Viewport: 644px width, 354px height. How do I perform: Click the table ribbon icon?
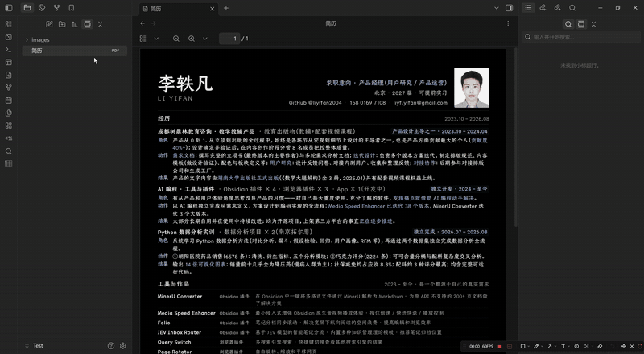[x=8, y=163]
